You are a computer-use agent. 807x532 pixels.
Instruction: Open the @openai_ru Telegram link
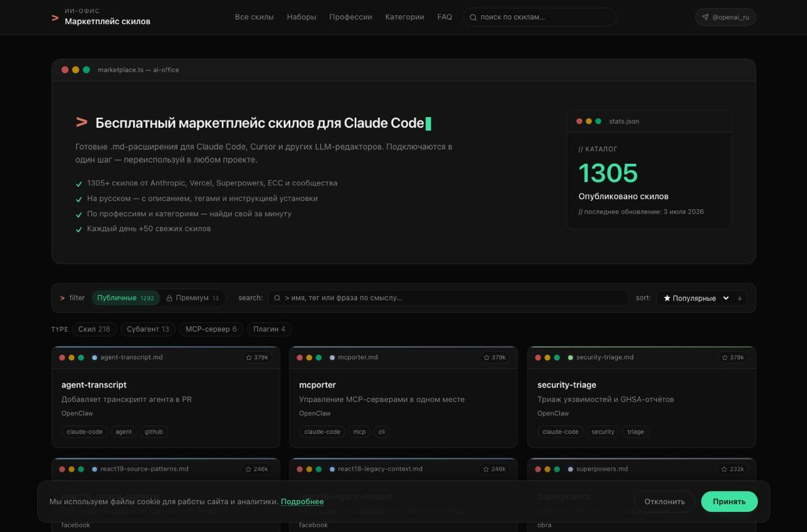(725, 17)
